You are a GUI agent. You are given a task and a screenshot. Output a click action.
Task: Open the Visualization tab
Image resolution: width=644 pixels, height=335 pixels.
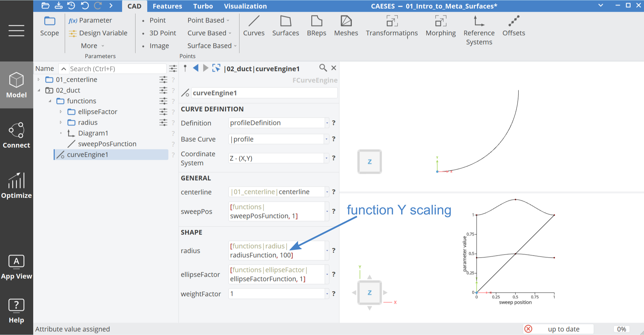coord(245,6)
